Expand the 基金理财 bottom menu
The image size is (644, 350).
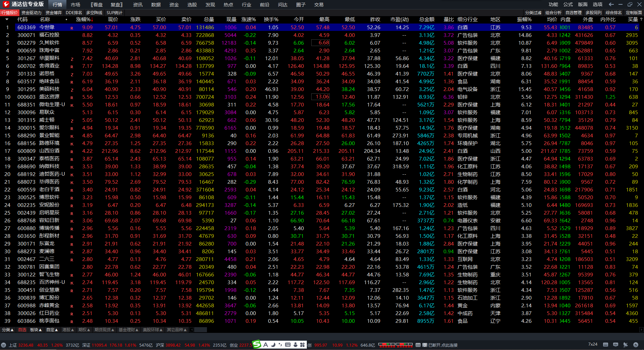[x=128, y=330]
